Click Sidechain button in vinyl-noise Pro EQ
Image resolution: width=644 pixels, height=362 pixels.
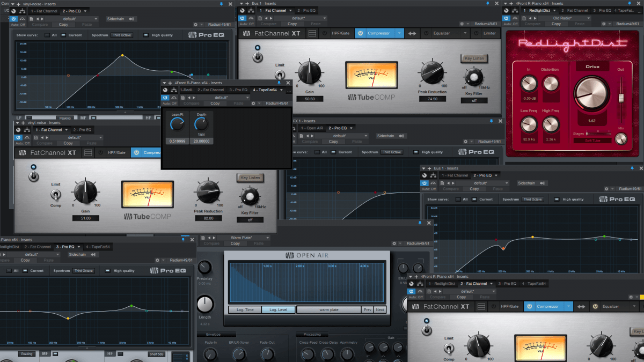tap(121, 19)
